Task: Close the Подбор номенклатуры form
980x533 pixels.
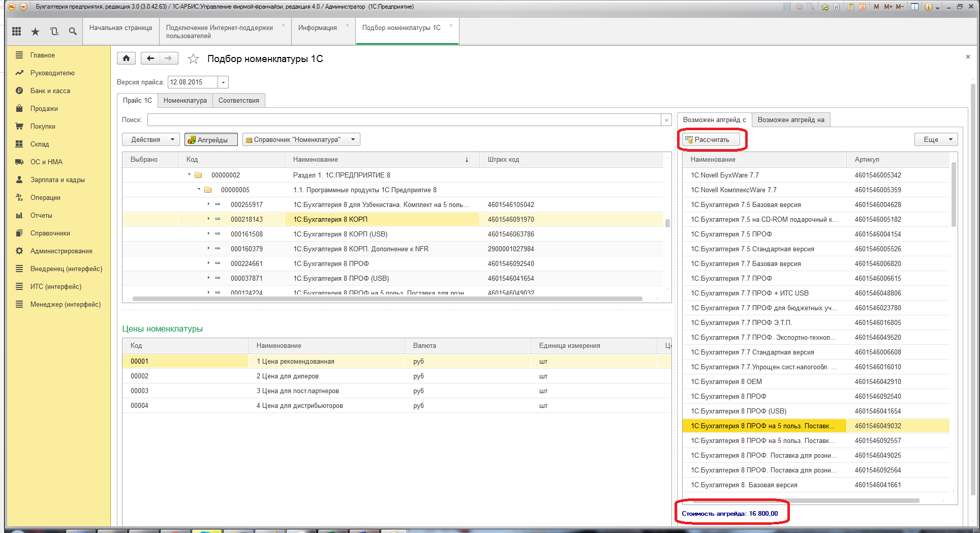Action: point(968,56)
